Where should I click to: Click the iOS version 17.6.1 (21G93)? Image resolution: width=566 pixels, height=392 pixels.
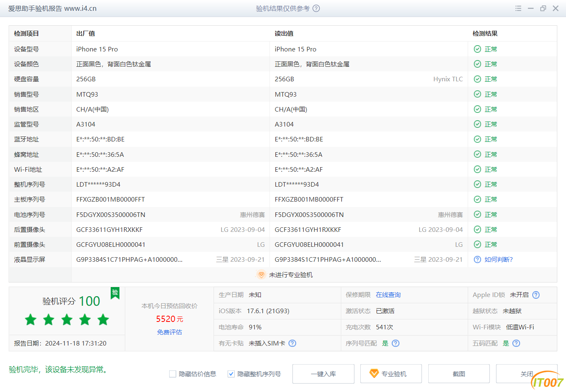(268, 311)
